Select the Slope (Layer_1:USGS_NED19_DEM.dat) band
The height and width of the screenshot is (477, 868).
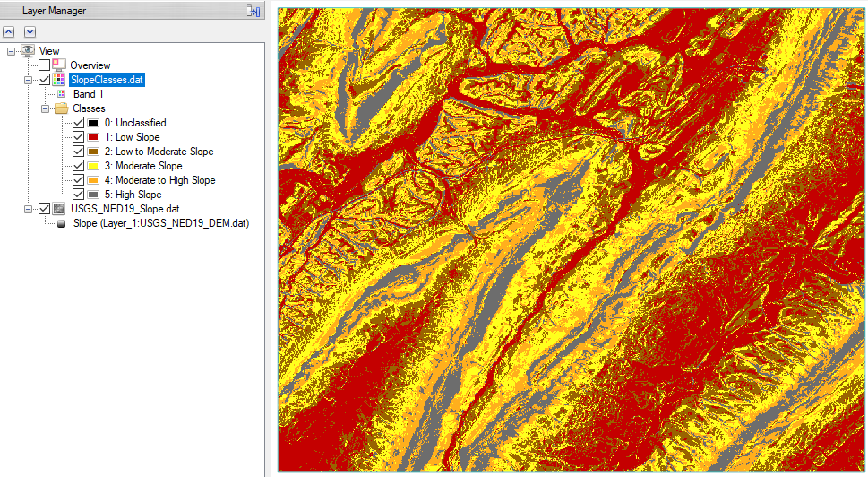pos(160,223)
